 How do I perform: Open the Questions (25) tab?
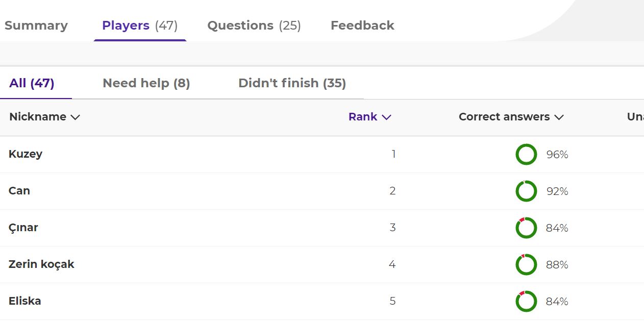click(x=254, y=26)
